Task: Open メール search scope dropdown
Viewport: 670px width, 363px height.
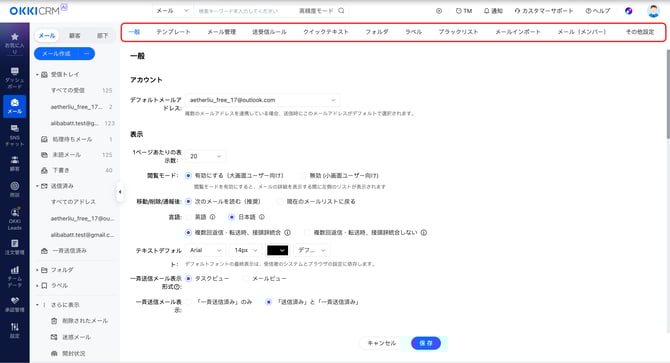Action: click(x=172, y=11)
